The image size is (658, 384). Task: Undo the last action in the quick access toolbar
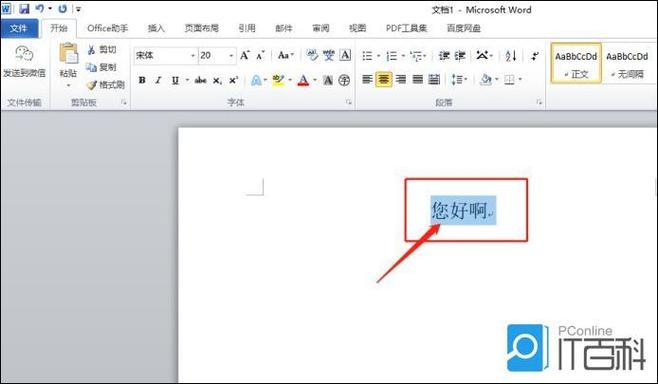(x=40, y=8)
